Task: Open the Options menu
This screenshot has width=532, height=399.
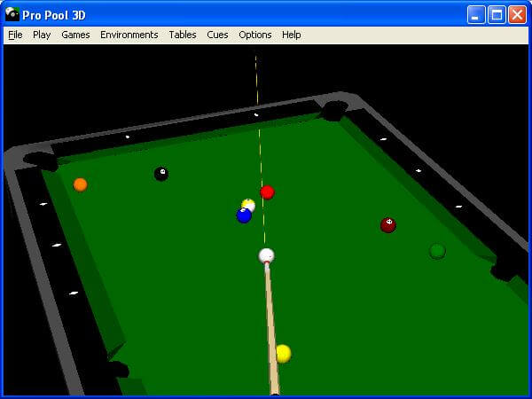Action: click(x=255, y=35)
